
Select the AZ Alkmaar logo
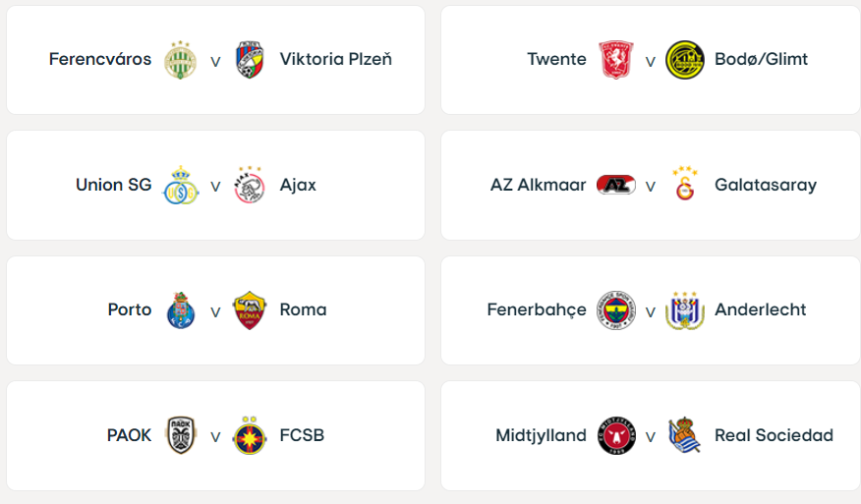(x=616, y=185)
